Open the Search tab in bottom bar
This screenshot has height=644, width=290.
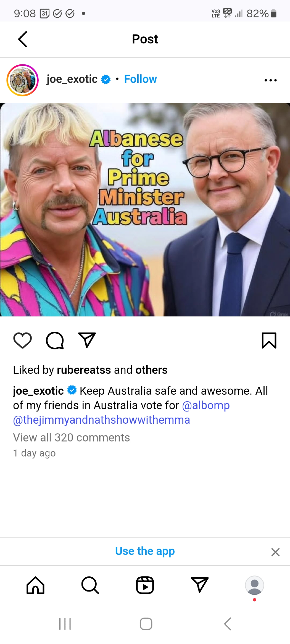click(x=90, y=585)
